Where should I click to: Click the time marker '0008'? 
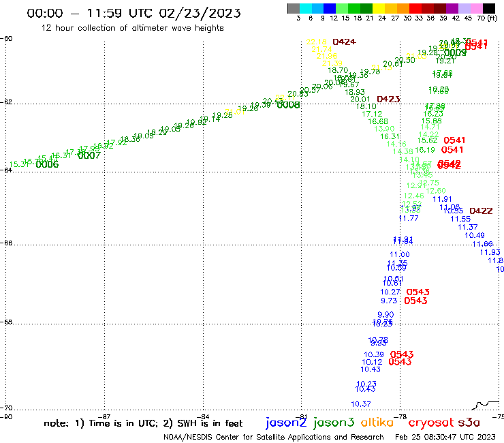pyautogui.click(x=288, y=105)
